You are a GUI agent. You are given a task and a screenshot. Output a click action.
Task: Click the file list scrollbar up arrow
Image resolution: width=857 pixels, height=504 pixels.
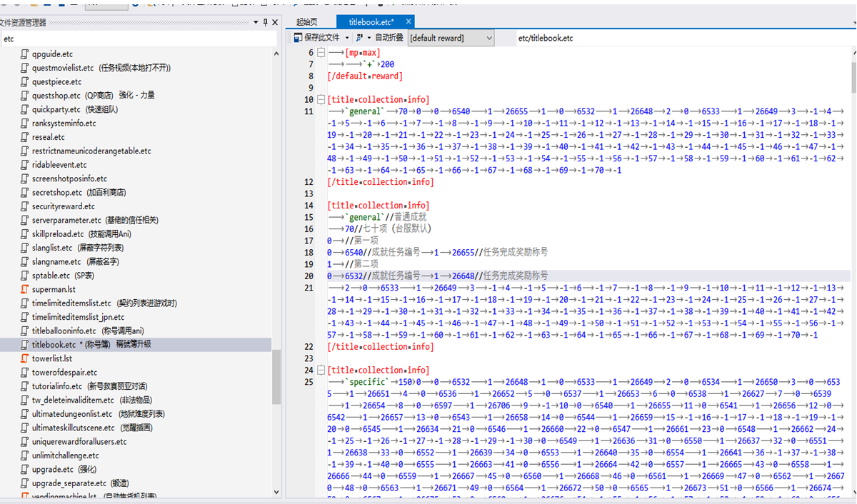276,54
